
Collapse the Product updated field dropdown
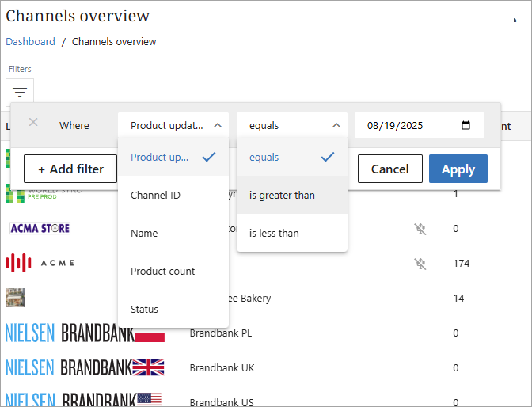click(x=173, y=125)
